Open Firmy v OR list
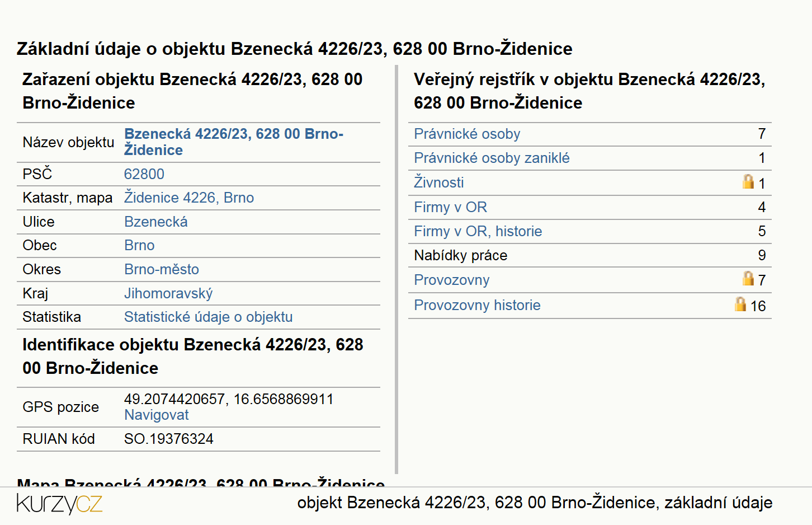 coord(450,207)
